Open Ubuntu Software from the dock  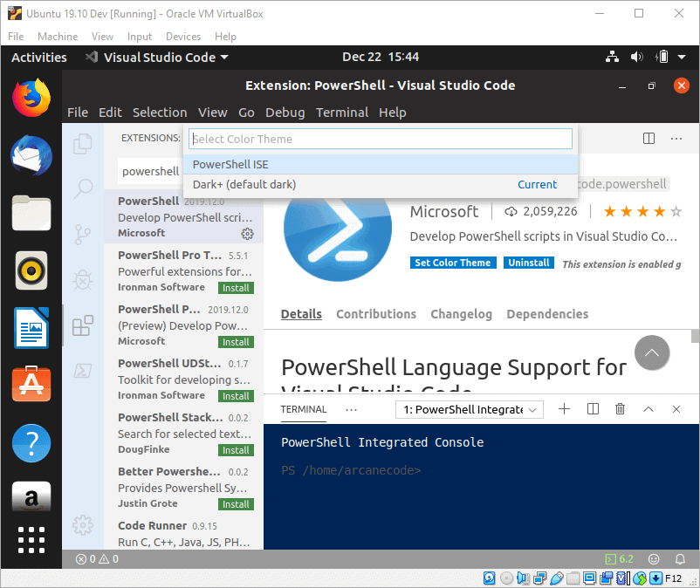click(x=31, y=384)
